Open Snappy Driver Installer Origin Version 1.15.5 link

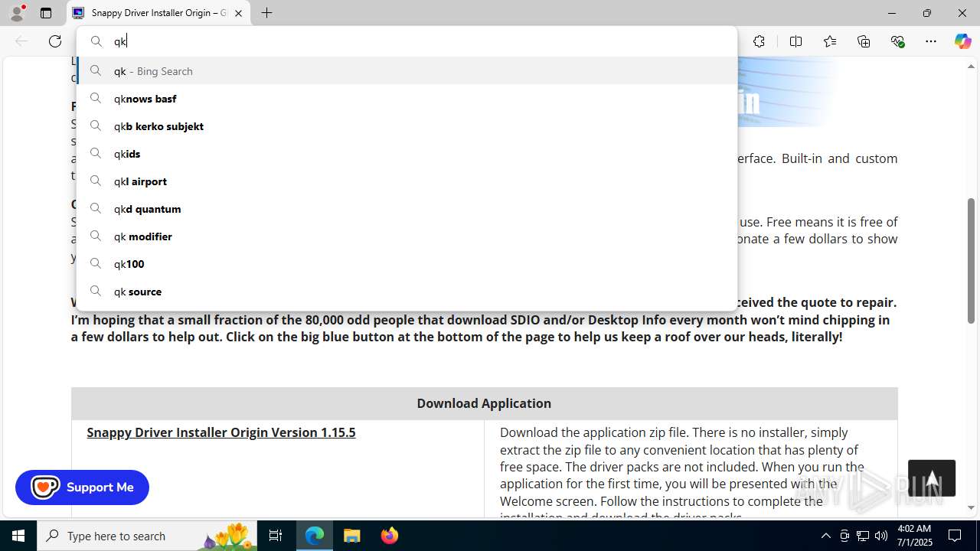tap(221, 432)
